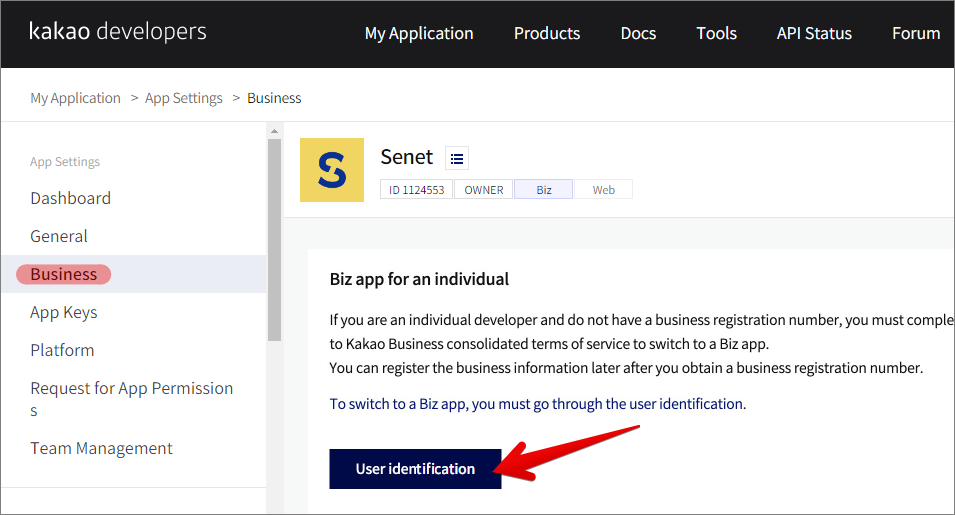Click App Settings breadcrumb link
Viewport: 955px width, 515px height.
184,98
